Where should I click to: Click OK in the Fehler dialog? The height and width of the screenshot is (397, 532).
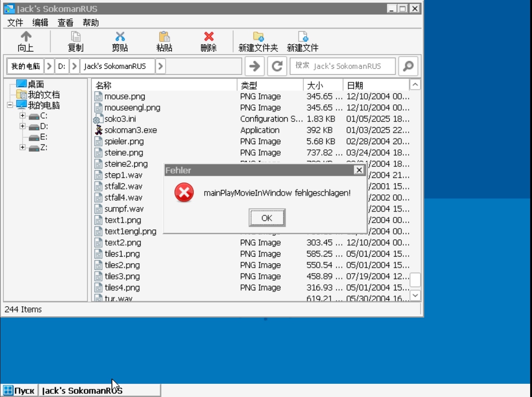[x=267, y=218]
